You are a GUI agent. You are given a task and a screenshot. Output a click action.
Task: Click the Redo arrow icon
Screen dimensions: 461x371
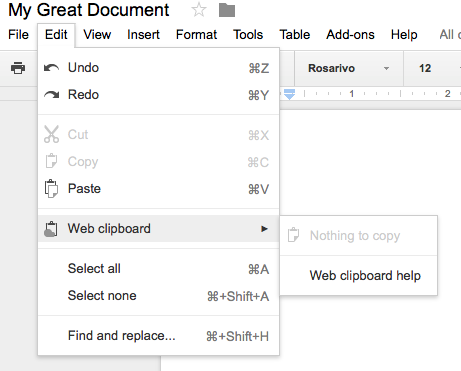click(51, 95)
